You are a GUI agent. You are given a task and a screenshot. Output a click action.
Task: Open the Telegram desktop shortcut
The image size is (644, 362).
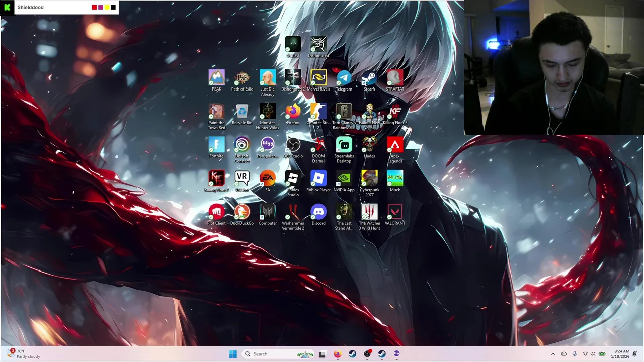(344, 80)
